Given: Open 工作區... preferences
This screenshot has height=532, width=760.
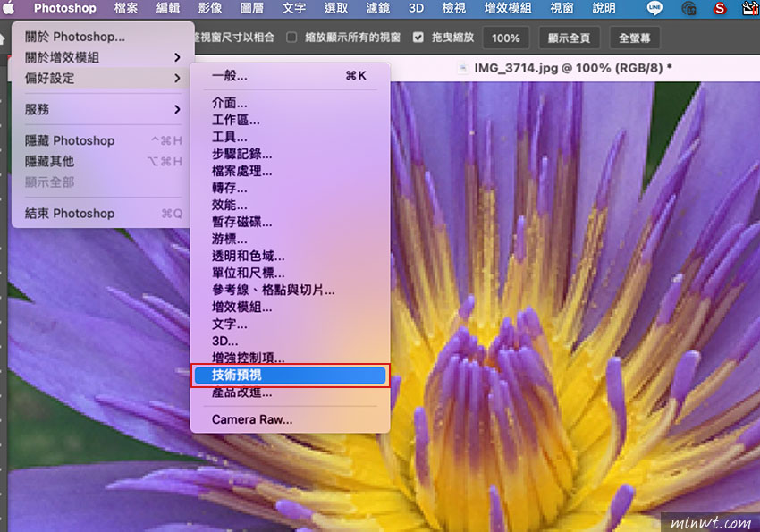Looking at the screenshot, I should pyautogui.click(x=290, y=120).
